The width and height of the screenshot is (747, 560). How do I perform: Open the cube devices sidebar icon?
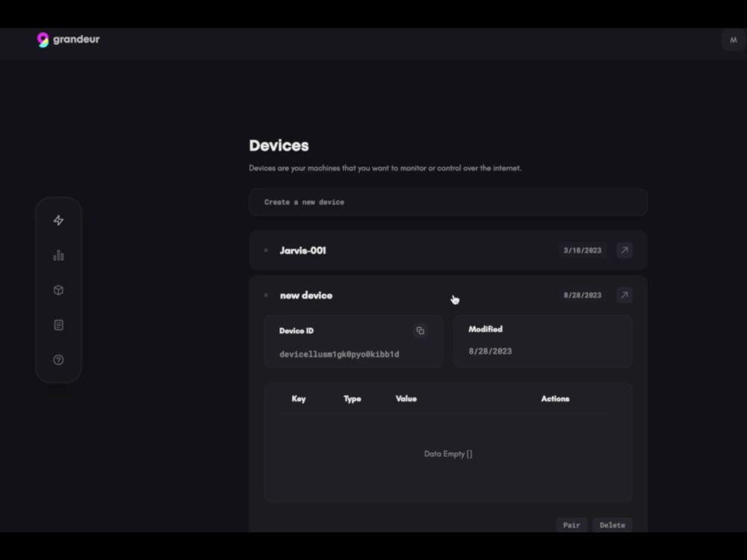tap(58, 290)
